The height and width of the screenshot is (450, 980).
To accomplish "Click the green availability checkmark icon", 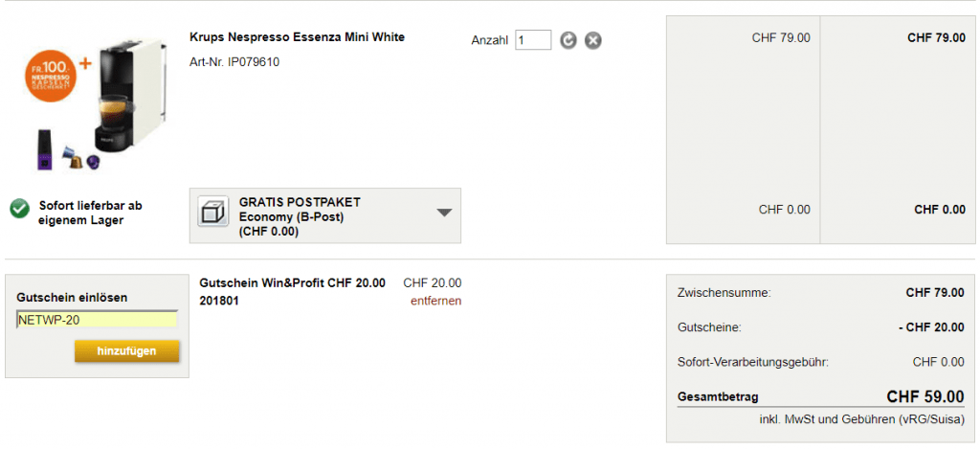I will tap(19, 210).
